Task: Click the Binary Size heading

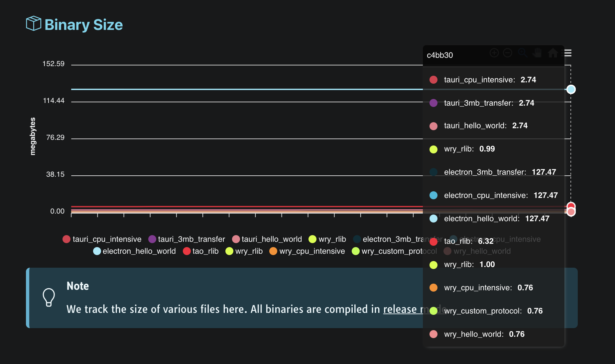Action: [83, 25]
